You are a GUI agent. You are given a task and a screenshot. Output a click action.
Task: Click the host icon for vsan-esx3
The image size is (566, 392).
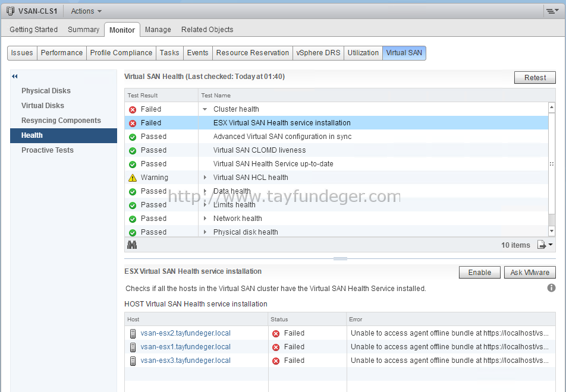coord(133,361)
